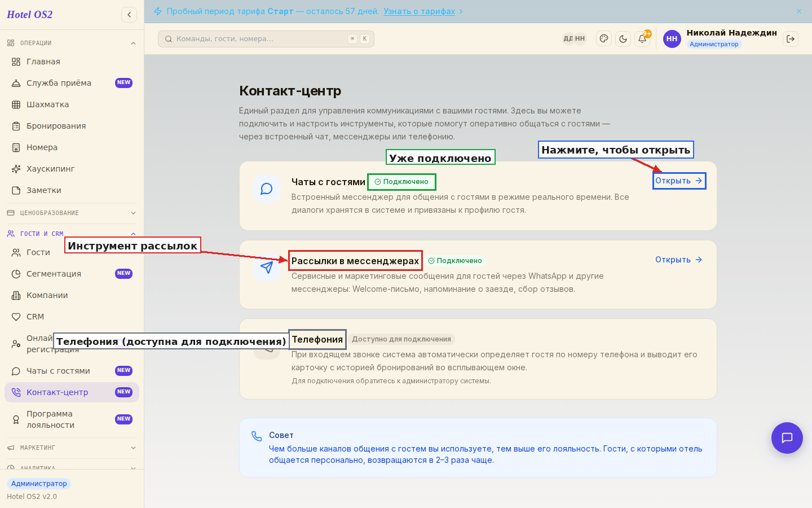Click the Программа лояльности award icon
The height and width of the screenshot is (508, 812).
[16, 419]
